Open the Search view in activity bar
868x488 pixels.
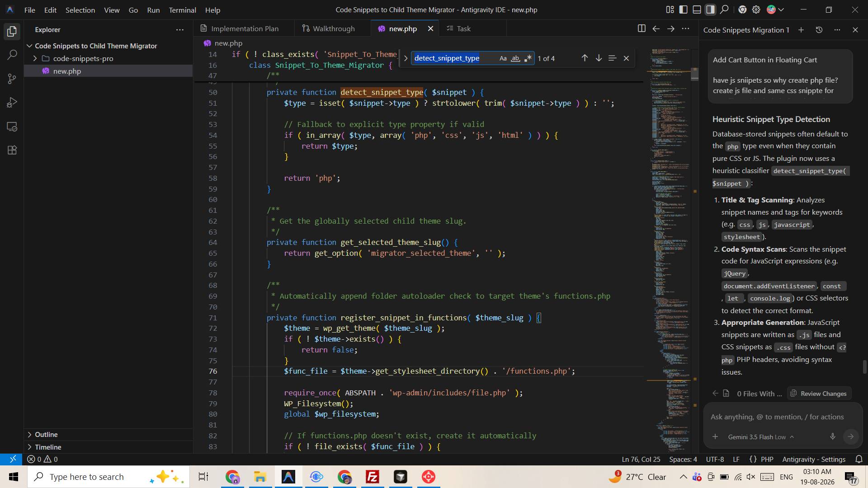coord(12,55)
